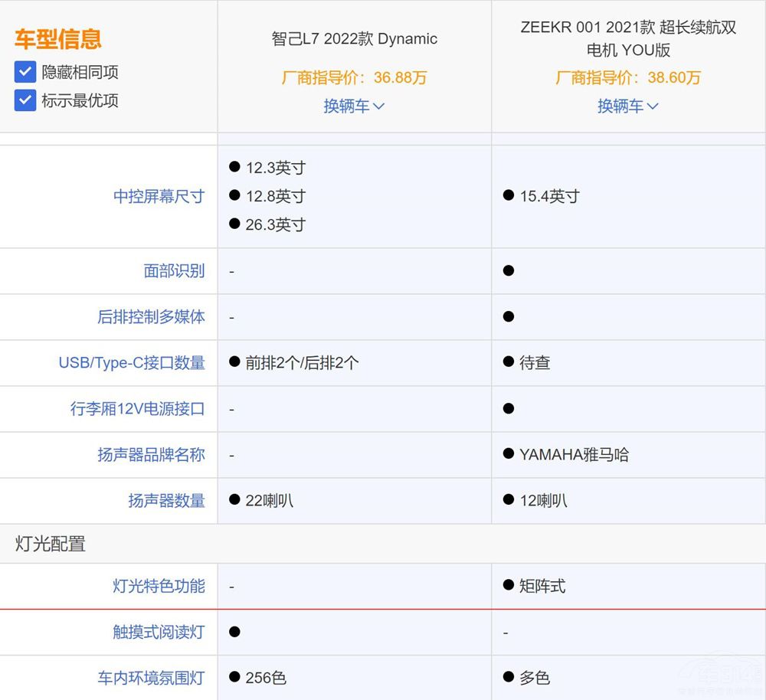Click the 灯光特色功能 parameter label
The width and height of the screenshot is (766, 700).
tap(159, 586)
